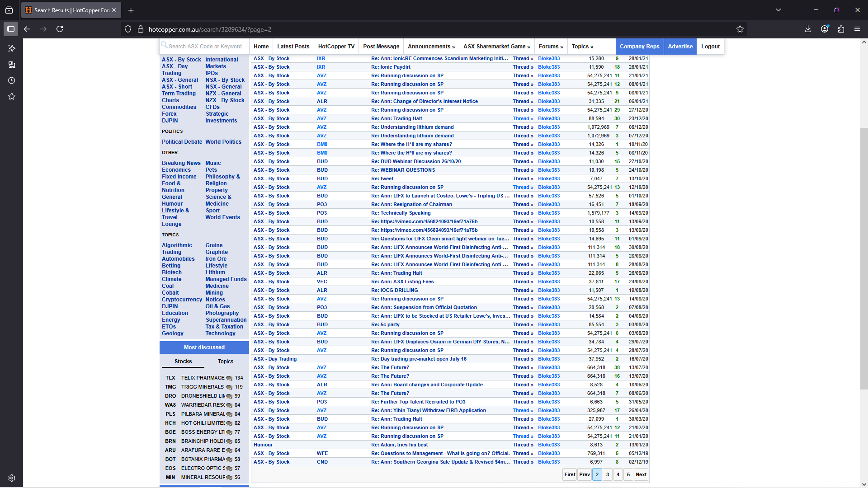
Task: Reload the page with refresh icon
Action: (60, 29)
